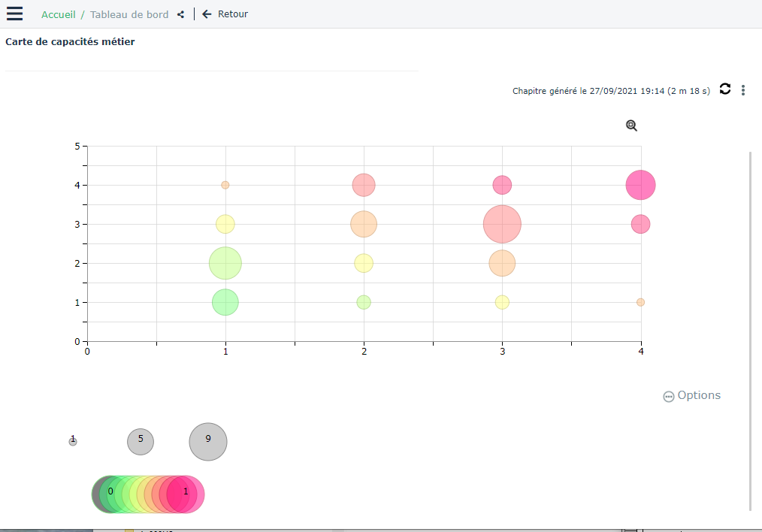
Task: Expand the chart Options
Action: [x=691, y=395]
